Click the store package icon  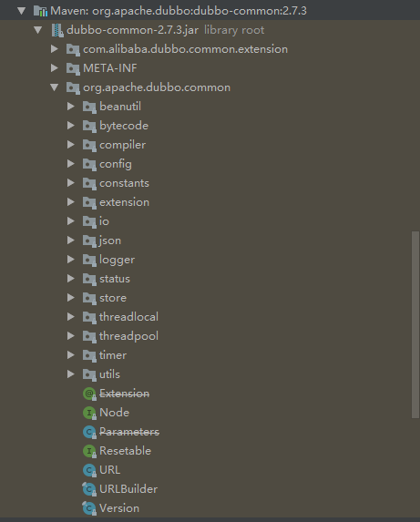pyautogui.click(x=89, y=298)
